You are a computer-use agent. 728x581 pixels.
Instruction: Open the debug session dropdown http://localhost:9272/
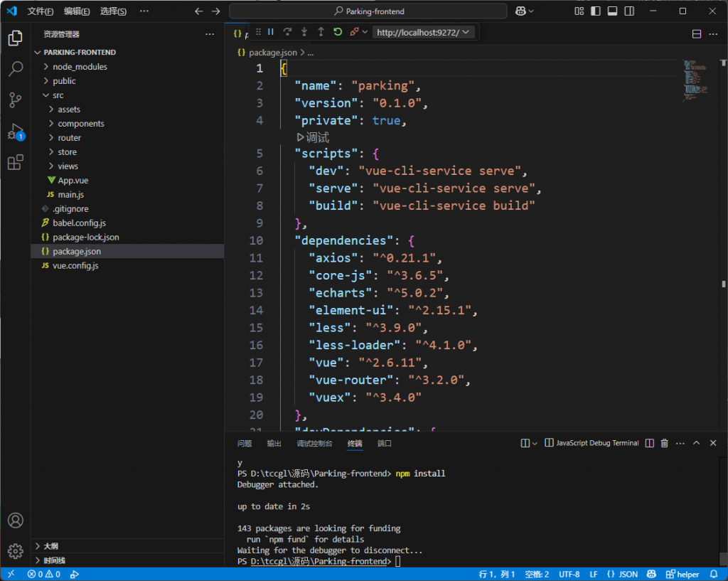click(423, 32)
